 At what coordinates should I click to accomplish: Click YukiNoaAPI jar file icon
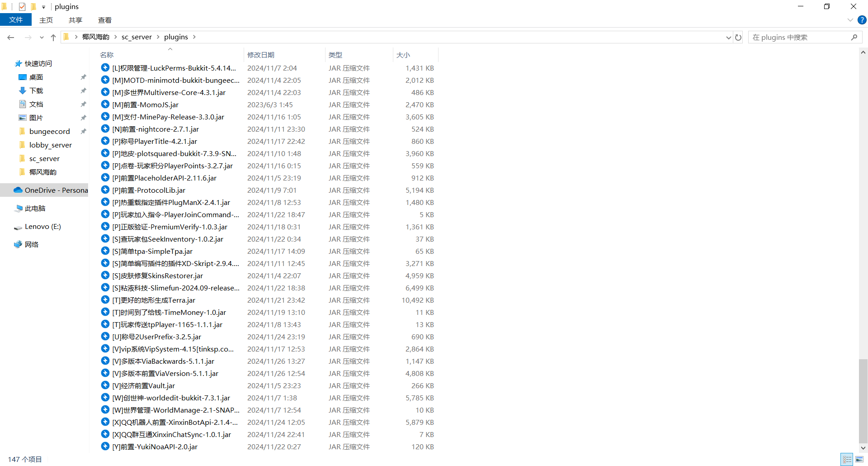pyautogui.click(x=105, y=447)
